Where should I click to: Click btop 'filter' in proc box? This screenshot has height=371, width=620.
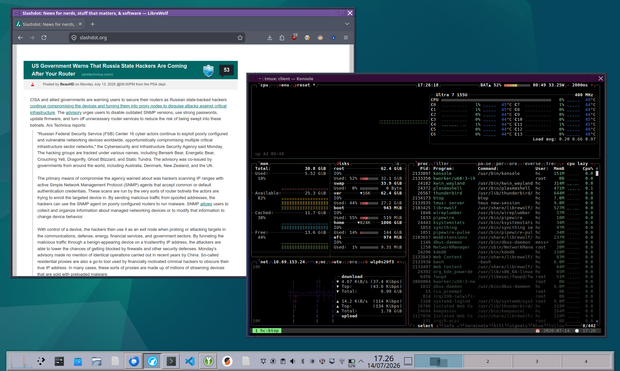441,163
